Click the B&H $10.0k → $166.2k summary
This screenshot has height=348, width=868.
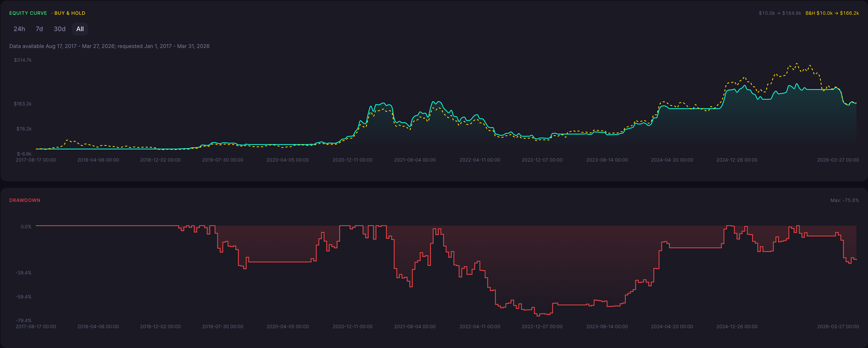[x=832, y=13]
